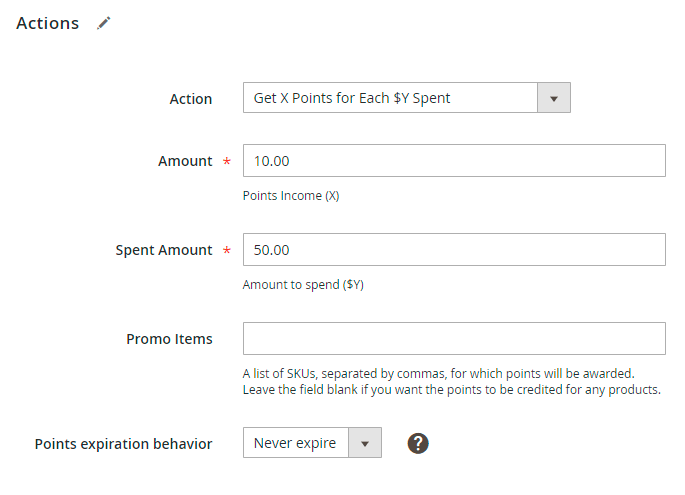Click the Actions section heading

(x=48, y=23)
